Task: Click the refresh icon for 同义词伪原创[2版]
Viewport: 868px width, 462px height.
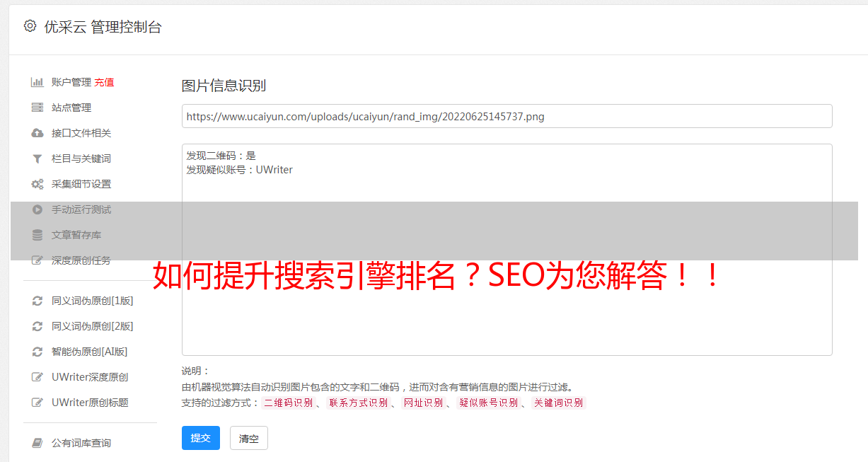Action: coord(37,326)
